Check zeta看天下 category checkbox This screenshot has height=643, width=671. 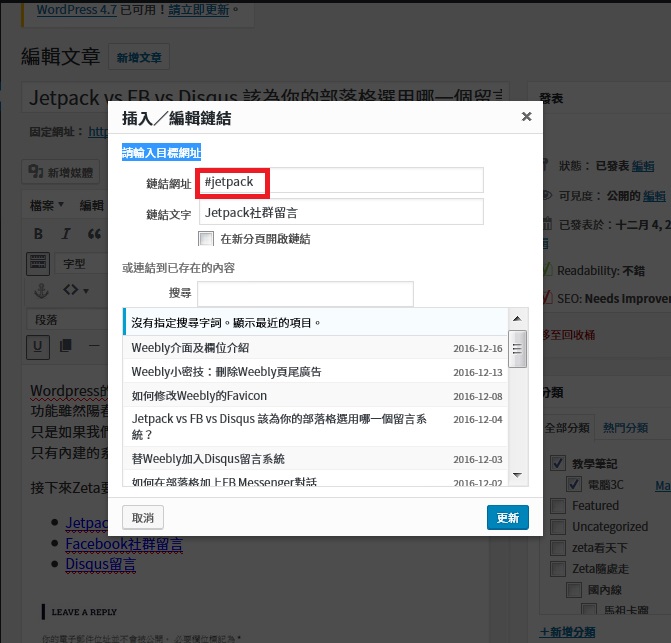click(558, 548)
